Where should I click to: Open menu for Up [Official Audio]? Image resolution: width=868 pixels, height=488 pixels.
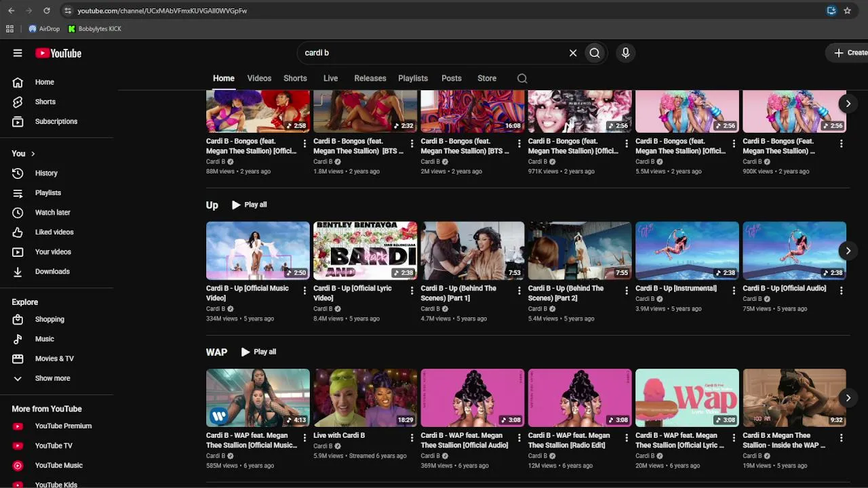pos(841,290)
